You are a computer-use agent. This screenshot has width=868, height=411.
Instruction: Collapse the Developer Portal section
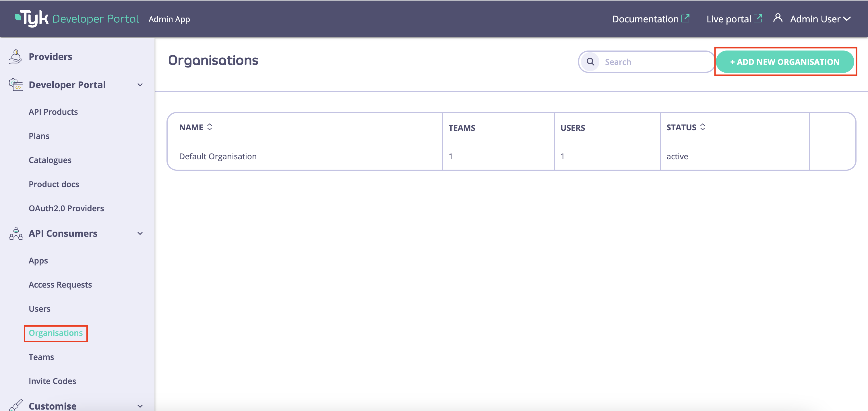coord(140,85)
